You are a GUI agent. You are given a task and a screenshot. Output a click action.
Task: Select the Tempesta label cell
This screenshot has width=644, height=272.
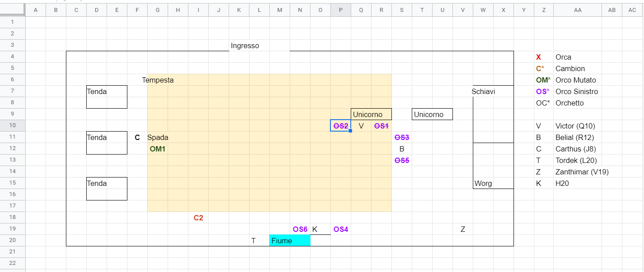pos(157,80)
